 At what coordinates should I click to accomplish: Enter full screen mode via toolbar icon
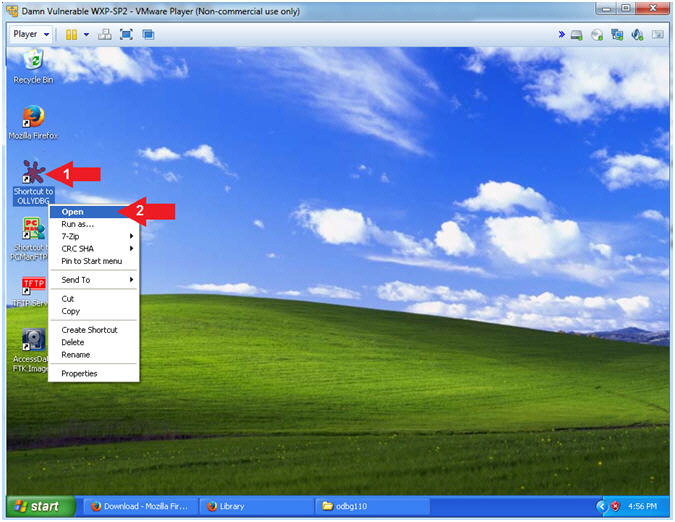pyautogui.click(x=126, y=34)
